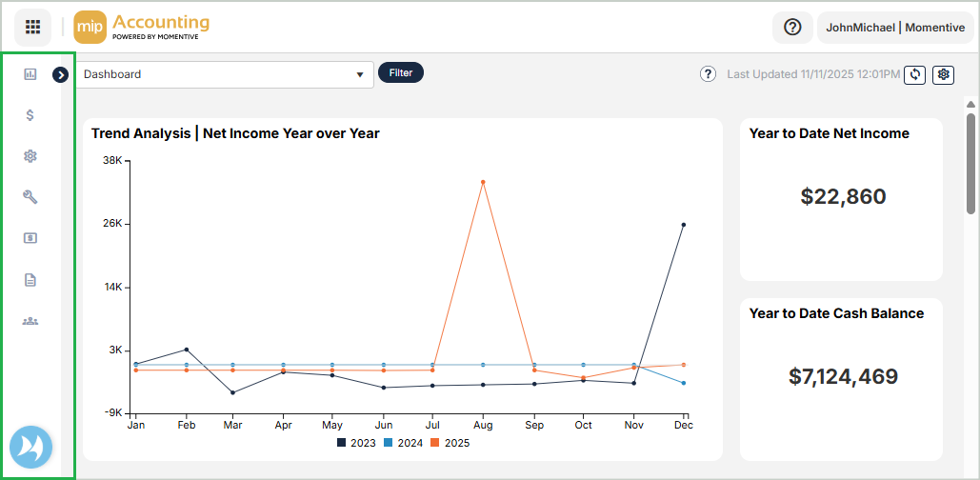Open the banknote icon in sidebar
The image size is (980, 480).
coord(30,238)
